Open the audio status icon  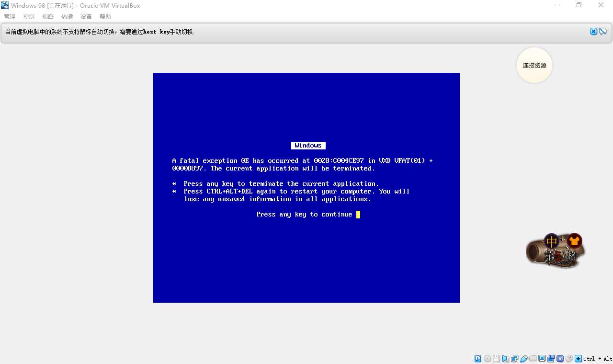[505, 359]
